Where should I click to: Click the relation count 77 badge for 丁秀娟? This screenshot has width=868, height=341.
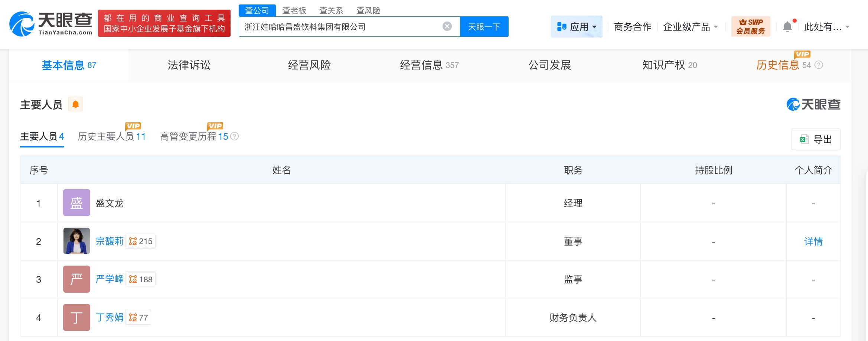click(x=138, y=318)
